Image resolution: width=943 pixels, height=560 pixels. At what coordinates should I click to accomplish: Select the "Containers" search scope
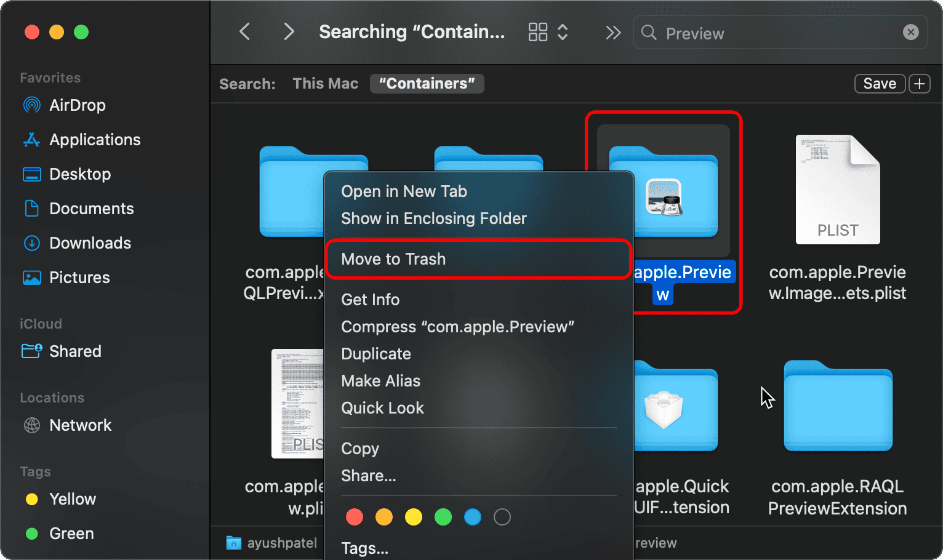[x=427, y=84]
